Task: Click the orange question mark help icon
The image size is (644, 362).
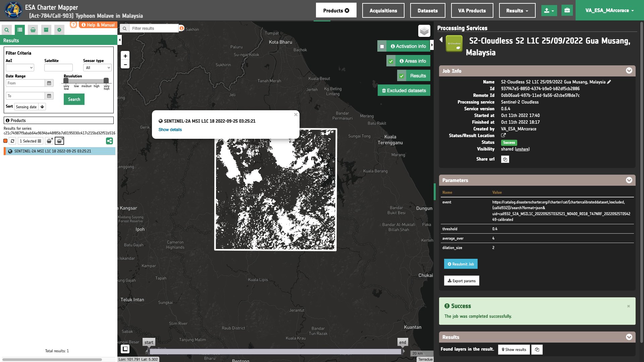Action: click(x=73, y=24)
